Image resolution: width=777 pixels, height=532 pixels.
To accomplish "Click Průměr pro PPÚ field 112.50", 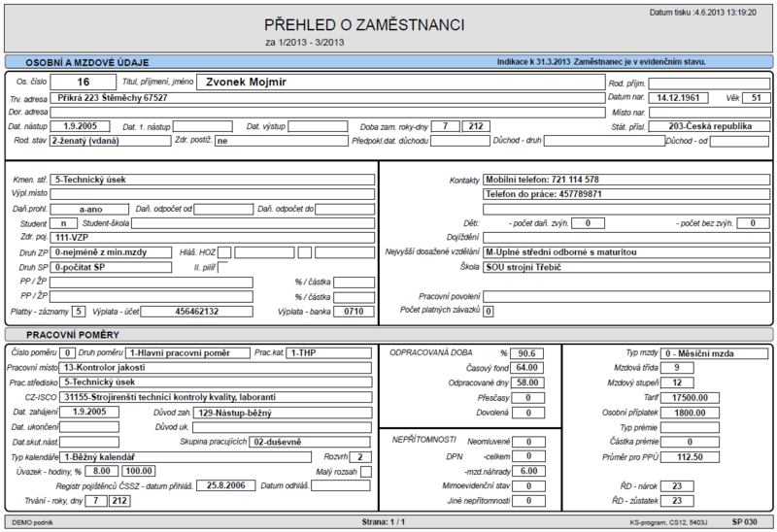I will [690, 456].
